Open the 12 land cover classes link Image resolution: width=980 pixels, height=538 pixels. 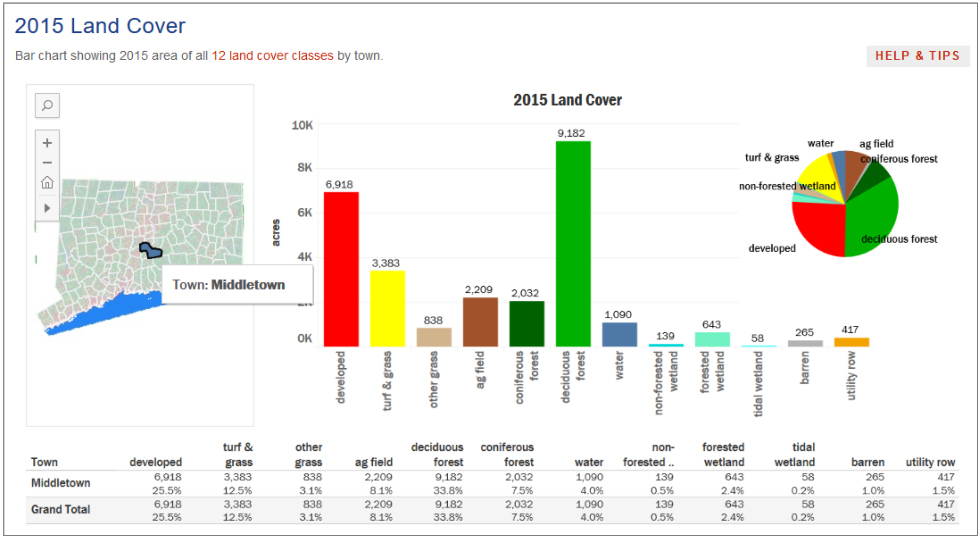tap(272, 56)
